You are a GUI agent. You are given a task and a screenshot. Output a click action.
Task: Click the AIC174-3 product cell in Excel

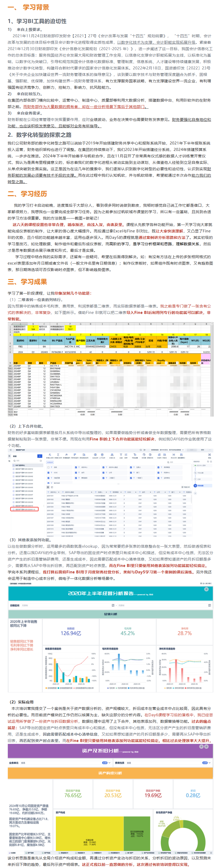click(70, 346)
